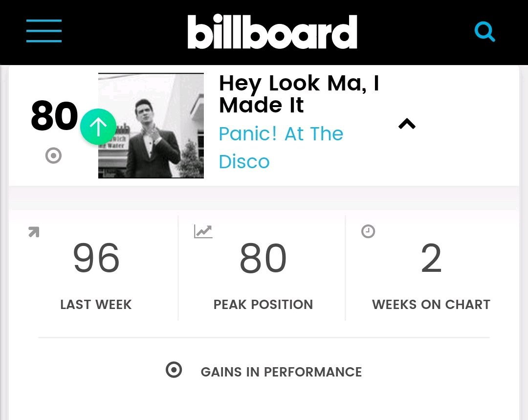Viewport: 528px width, 420px height.
Task: Click the Weeks on Chart clock icon
Action: 368,231
